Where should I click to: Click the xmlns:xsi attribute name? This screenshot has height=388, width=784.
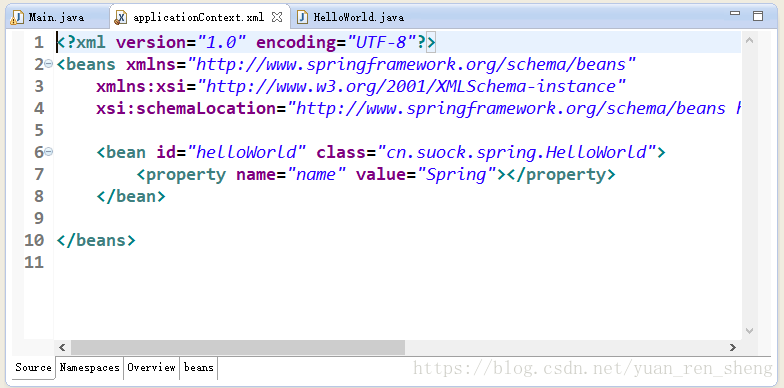click(x=141, y=86)
